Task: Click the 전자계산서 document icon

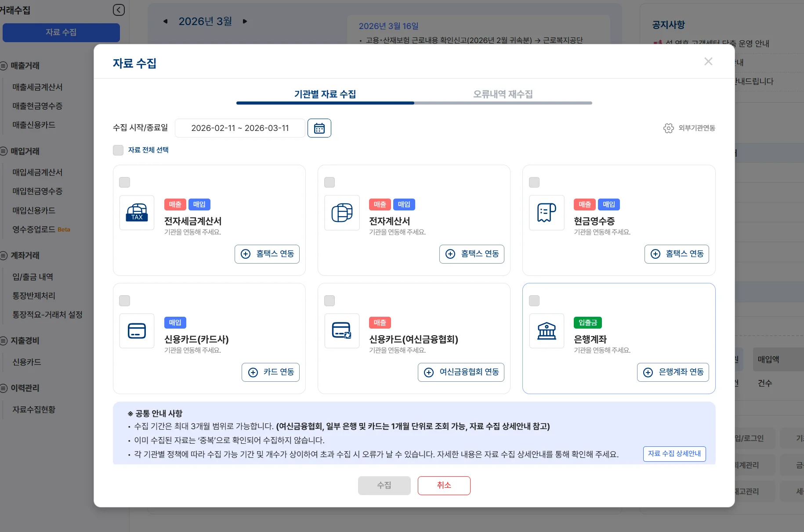Action: pos(342,213)
